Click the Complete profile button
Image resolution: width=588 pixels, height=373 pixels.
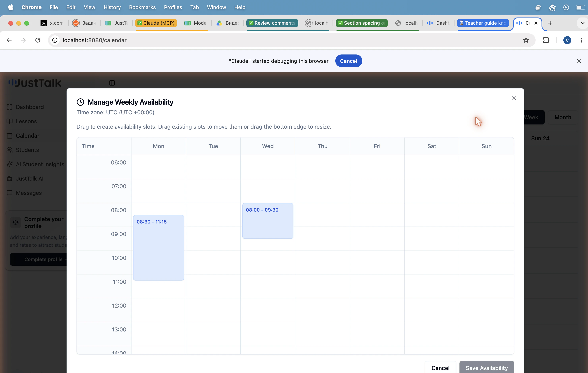(38, 259)
